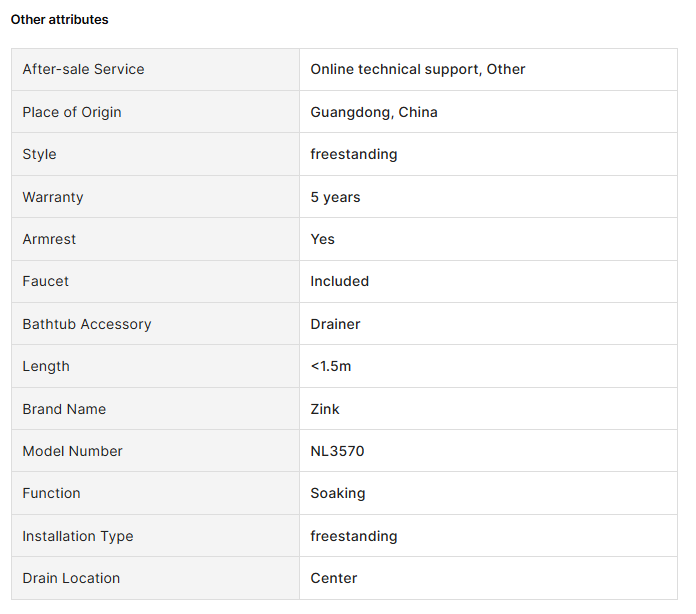This screenshot has width=696, height=614.
Task: Click the Drain Location Center value
Action: (x=334, y=578)
